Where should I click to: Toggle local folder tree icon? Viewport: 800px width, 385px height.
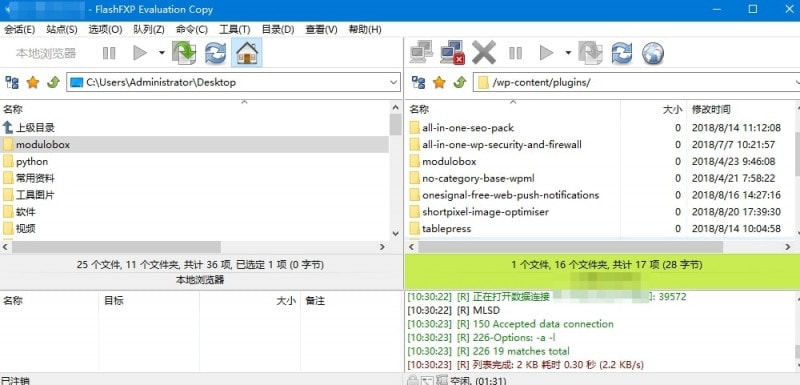(x=12, y=82)
